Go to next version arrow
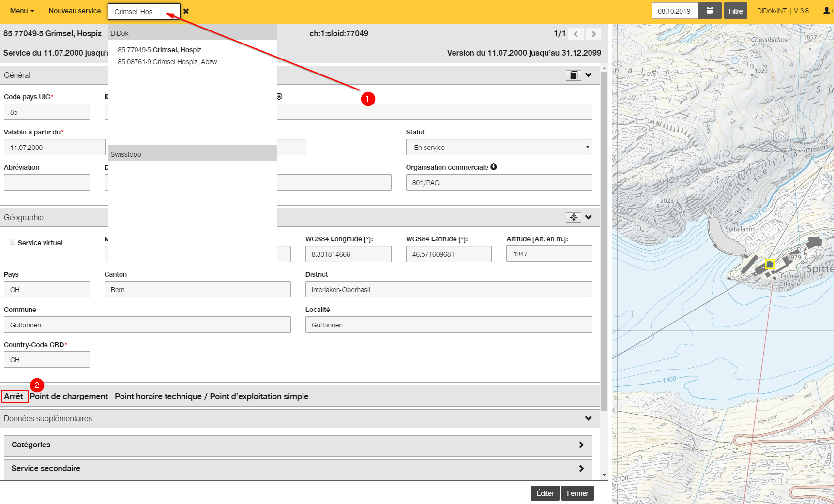Screen dimensions: 834x504 [593, 34]
